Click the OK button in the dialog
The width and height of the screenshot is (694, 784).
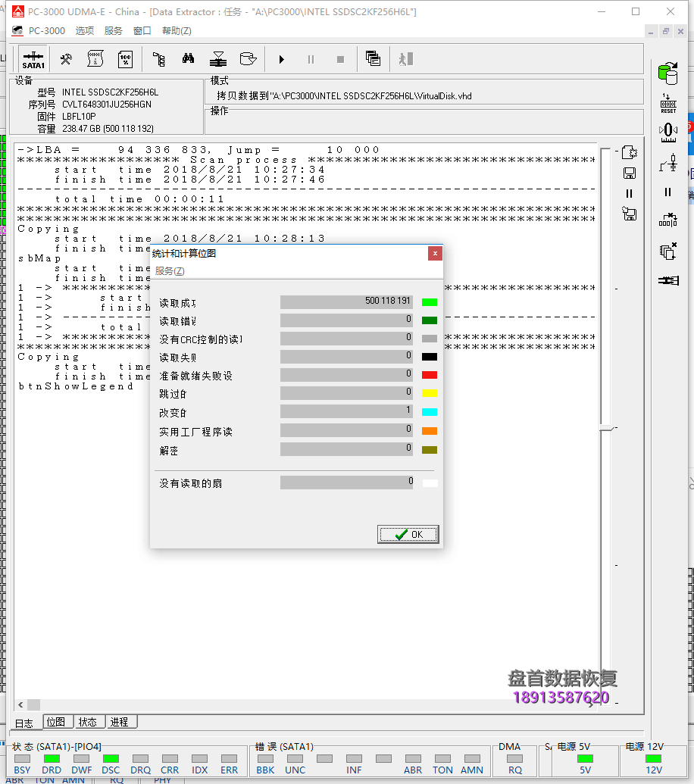point(408,534)
